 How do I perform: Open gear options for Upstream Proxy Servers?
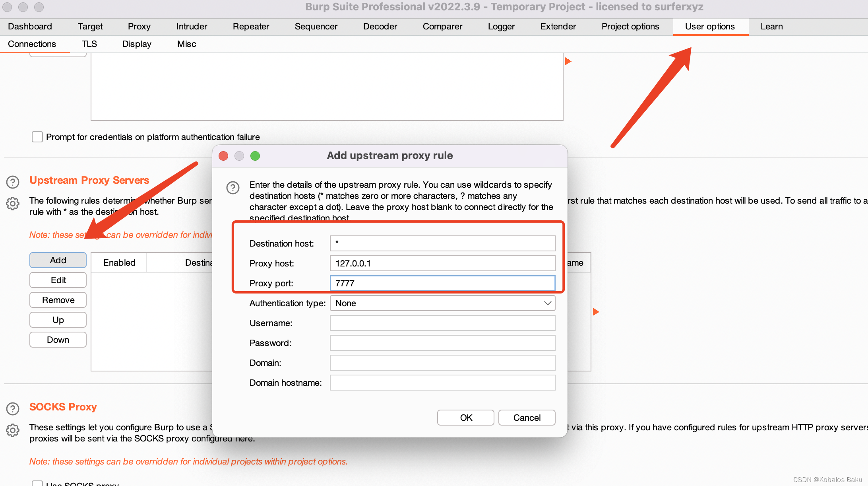[x=13, y=204]
